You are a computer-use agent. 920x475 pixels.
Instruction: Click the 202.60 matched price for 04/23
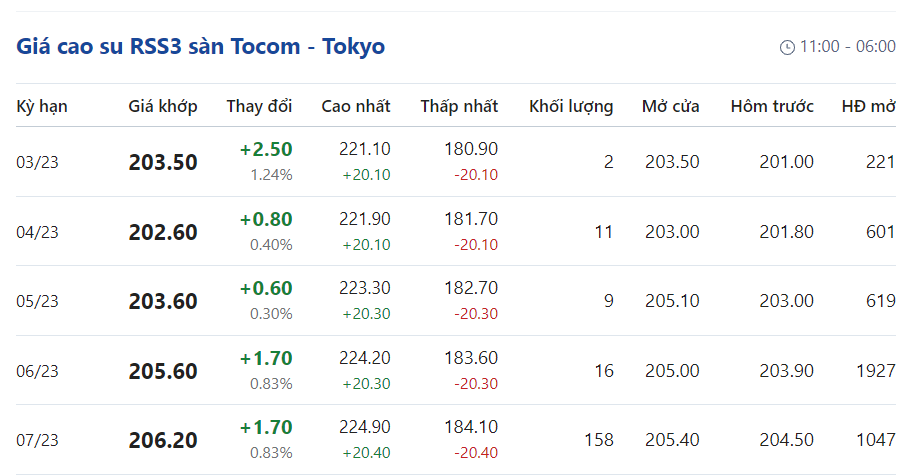[x=163, y=232]
